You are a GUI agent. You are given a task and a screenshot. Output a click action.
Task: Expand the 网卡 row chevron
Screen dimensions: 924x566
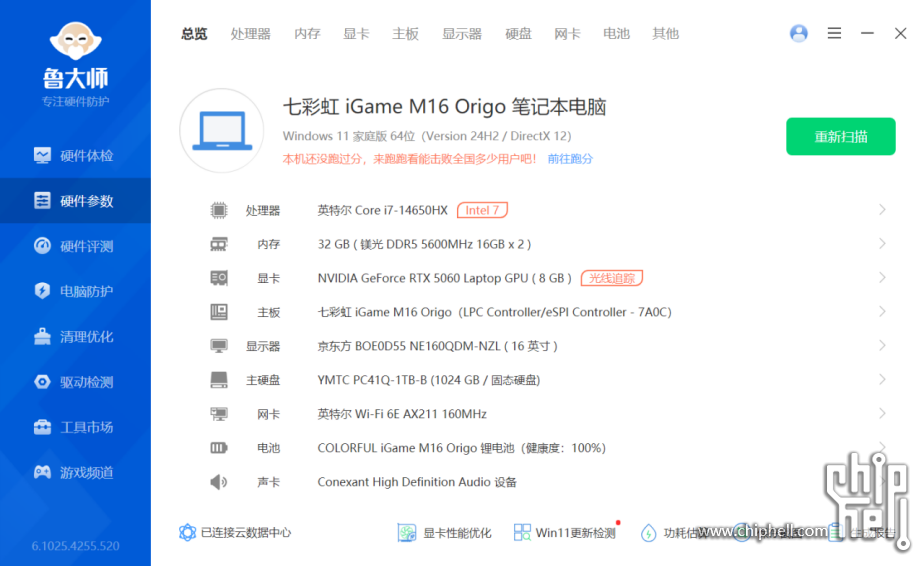click(x=882, y=413)
